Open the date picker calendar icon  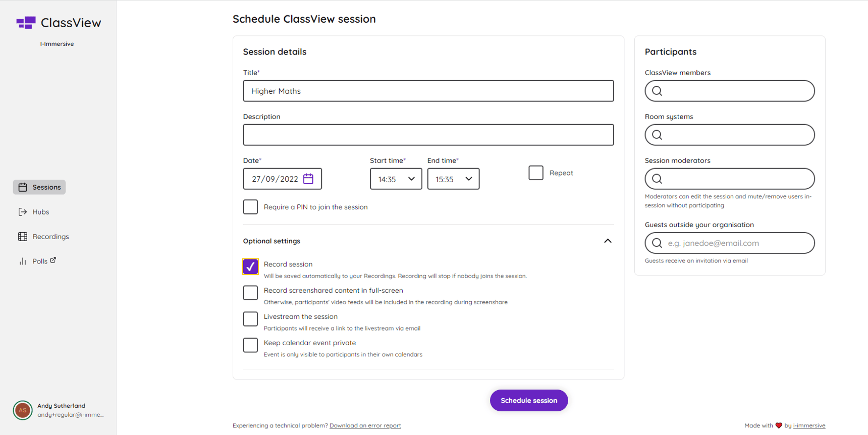pos(309,179)
